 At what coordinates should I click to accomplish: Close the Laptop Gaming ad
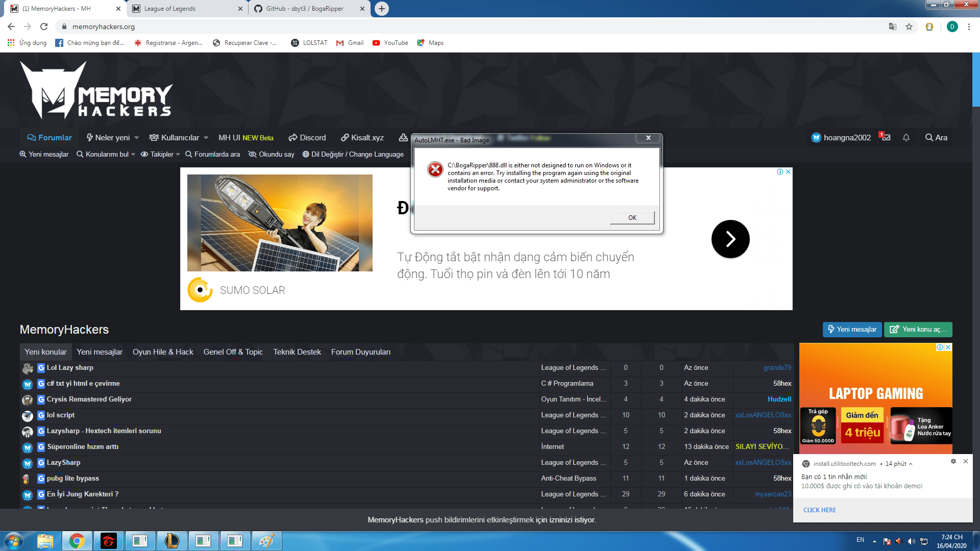[948, 347]
